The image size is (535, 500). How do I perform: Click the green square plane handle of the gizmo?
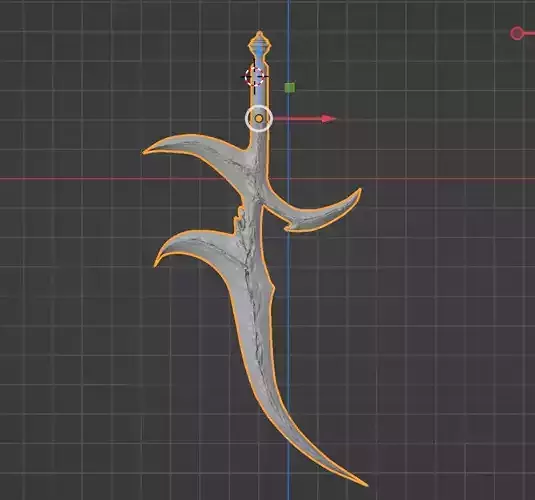point(290,88)
